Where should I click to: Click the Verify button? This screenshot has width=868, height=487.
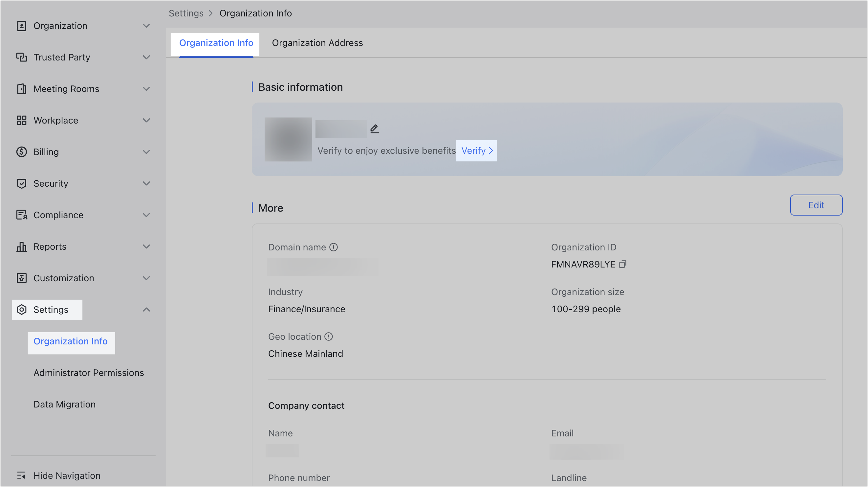tap(476, 151)
